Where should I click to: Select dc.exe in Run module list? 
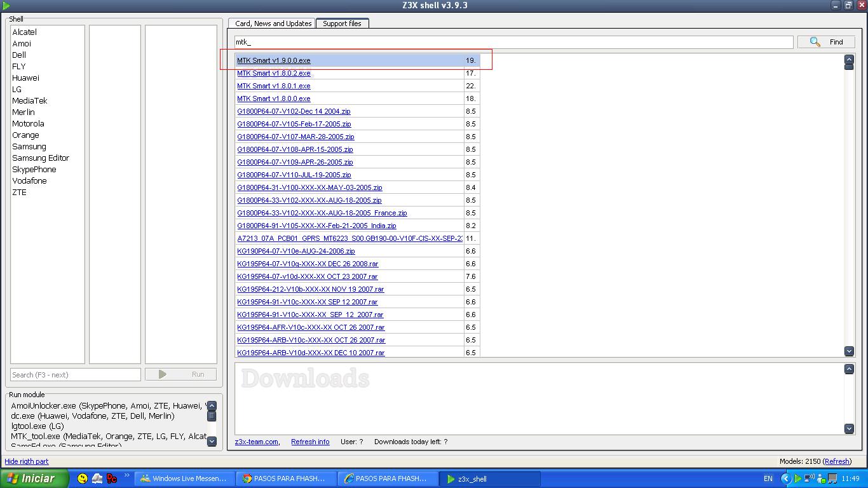click(93, 416)
